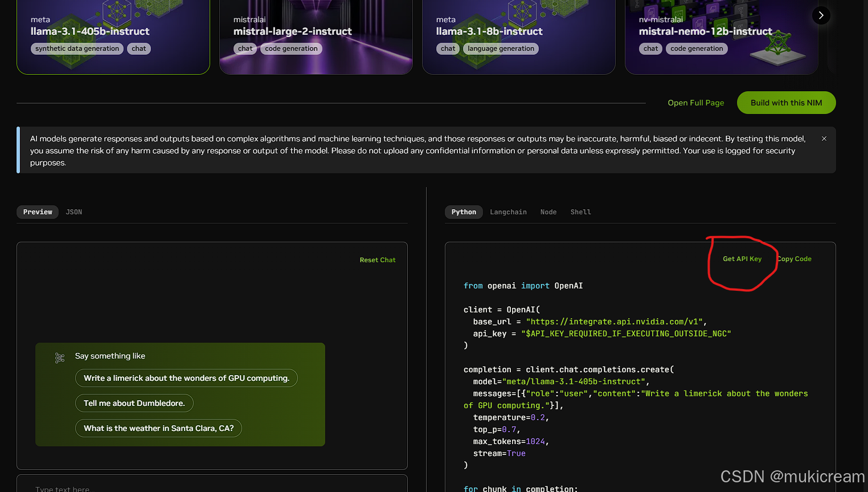Click Build with this NIM button
The image size is (868, 492).
787,103
